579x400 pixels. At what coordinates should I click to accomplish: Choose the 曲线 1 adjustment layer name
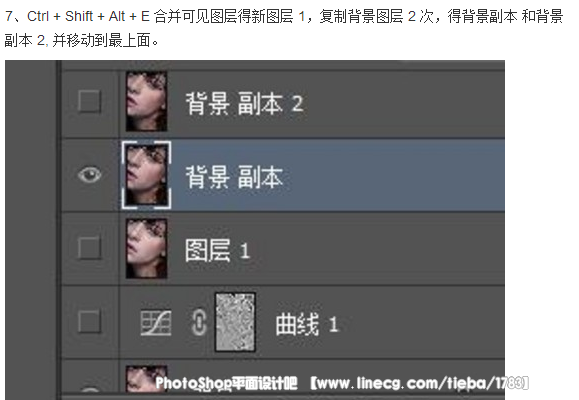tap(307, 324)
